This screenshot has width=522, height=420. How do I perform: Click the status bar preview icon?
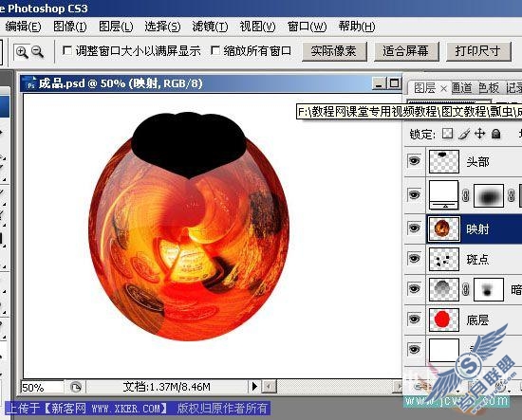pyautogui.click(x=76, y=387)
